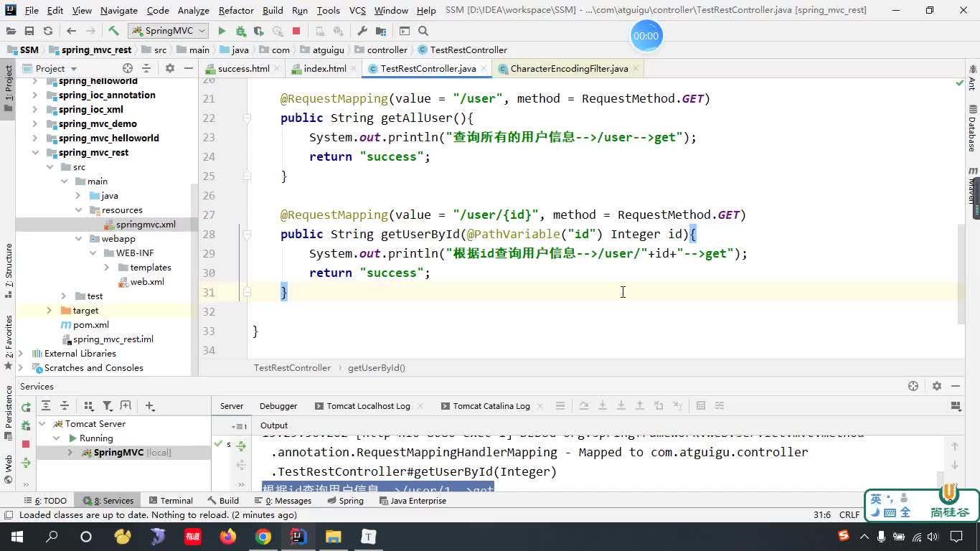Open Services panel gear settings
Screen dimensions: 980x551
click(x=936, y=386)
